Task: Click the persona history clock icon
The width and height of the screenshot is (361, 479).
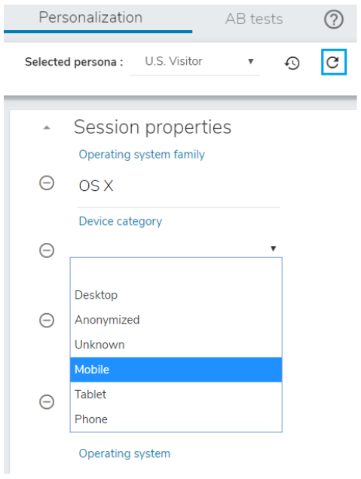Action: 292,63
